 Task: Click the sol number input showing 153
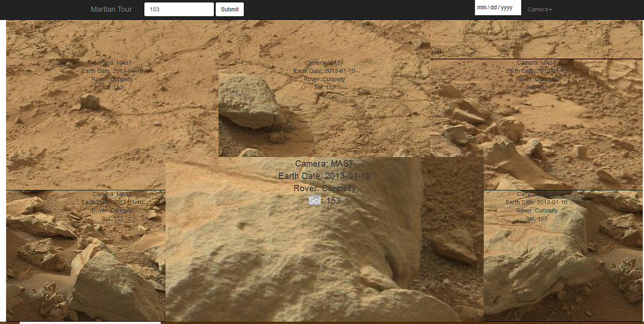pyautogui.click(x=179, y=9)
